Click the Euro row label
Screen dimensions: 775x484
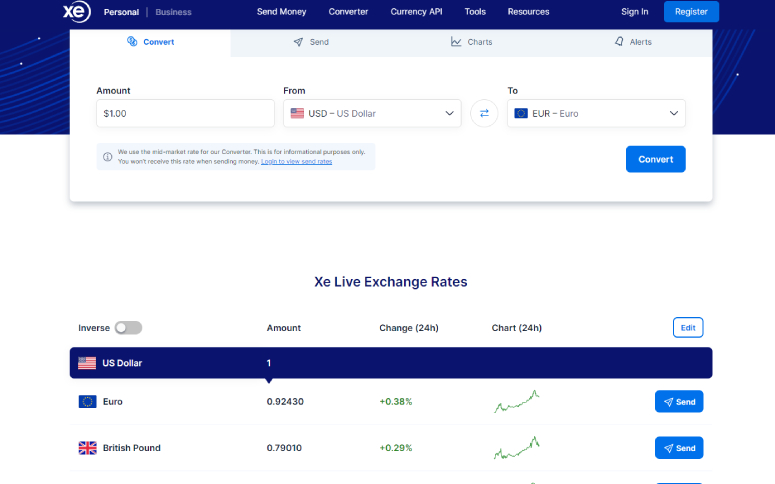[113, 401]
